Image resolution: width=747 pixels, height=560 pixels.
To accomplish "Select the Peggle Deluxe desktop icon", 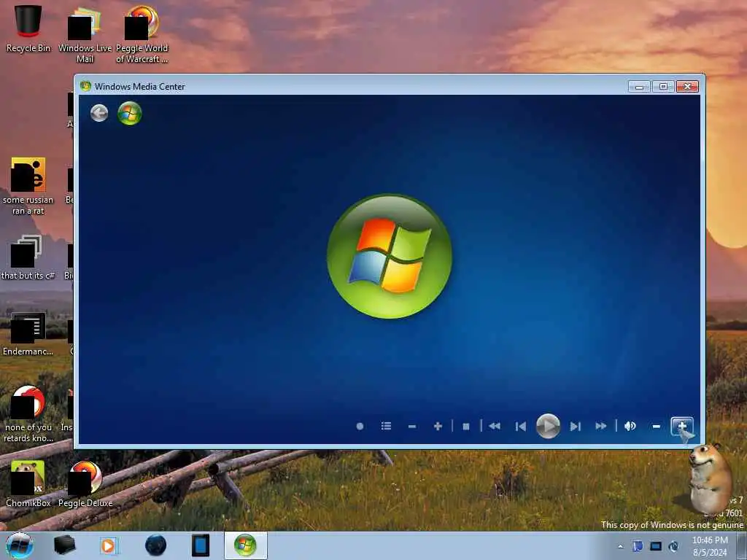I will click(85, 483).
